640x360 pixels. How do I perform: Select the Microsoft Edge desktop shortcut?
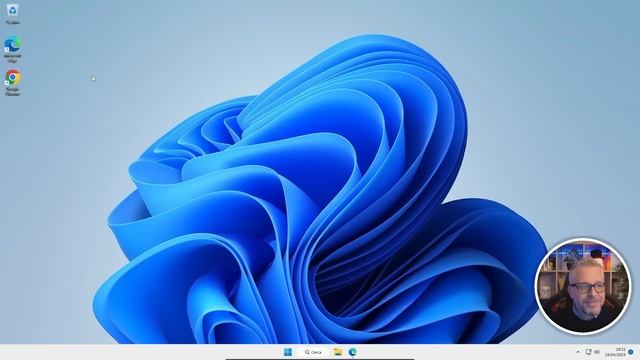13,49
